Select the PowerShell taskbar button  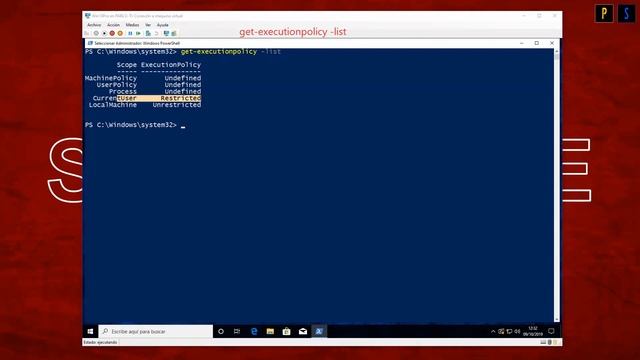(319, 331)
